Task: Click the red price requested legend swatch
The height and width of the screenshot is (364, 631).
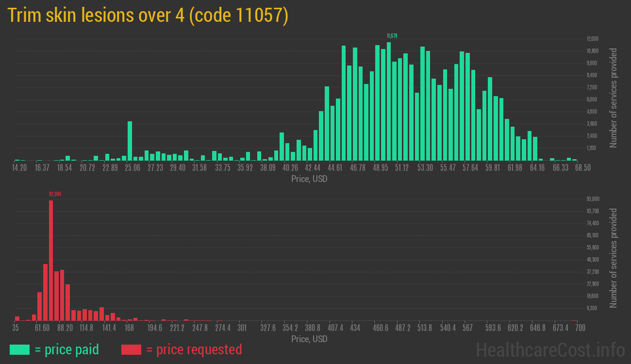Action: 131,349
